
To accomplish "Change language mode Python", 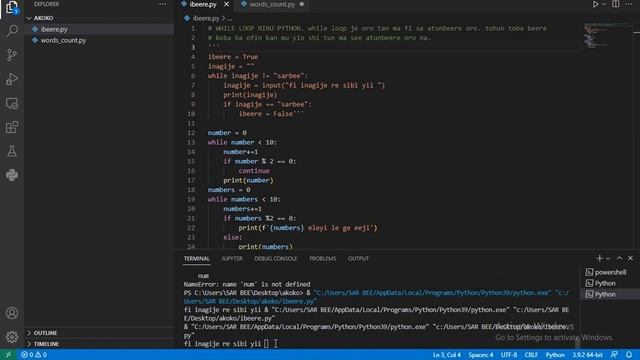I will point(555,355).
